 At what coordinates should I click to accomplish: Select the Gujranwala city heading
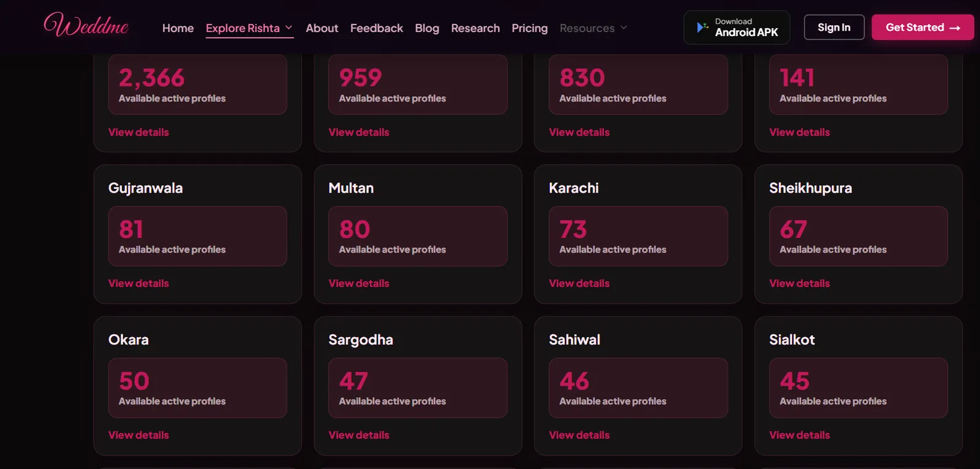[146, 188]
